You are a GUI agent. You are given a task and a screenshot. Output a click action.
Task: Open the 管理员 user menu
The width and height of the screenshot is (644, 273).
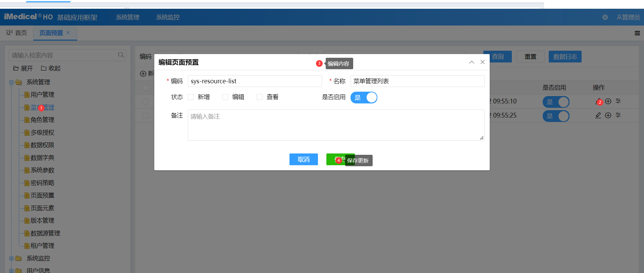coord(628,17)
